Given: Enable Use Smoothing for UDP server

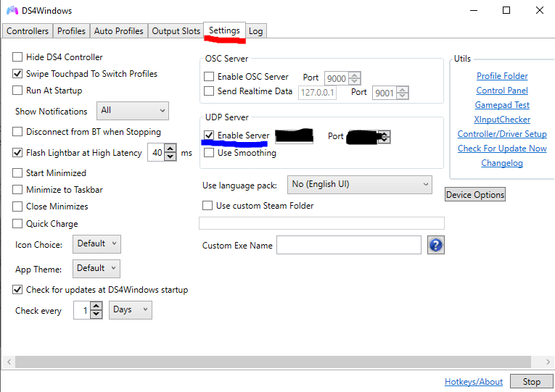Looking at the screenshot, I should tap(209, 153).
